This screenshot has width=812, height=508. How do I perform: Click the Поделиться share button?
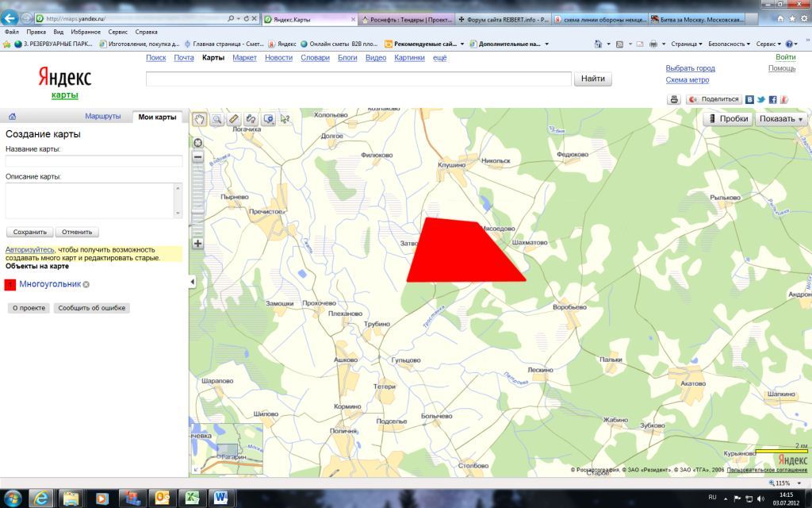pos(714,99)
